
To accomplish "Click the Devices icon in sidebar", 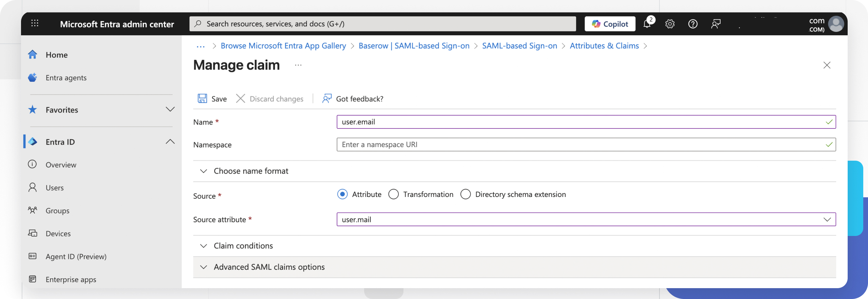I will tap(33, 233).
